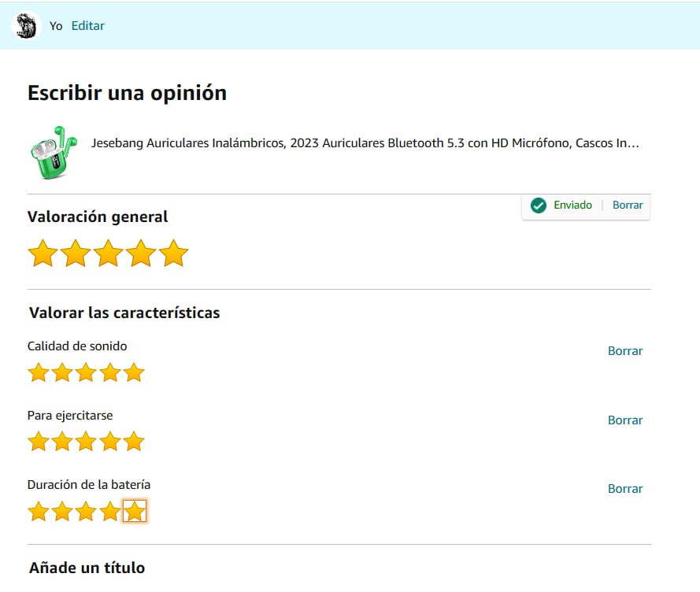Rate Duración de la batería two stars

pyautogui.click(x=62, y=511)
